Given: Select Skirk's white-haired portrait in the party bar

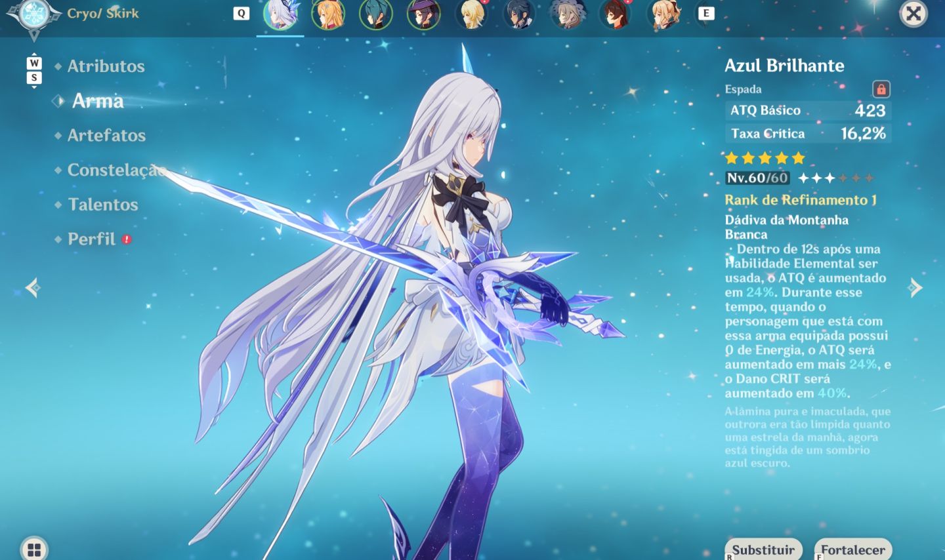Looking at the screenshot, I should coord(280,14).
